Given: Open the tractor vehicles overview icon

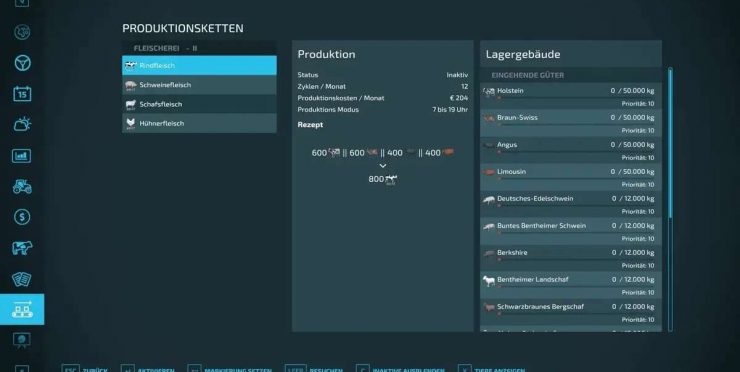Looking at the screenshot, I should click(22, 186).
